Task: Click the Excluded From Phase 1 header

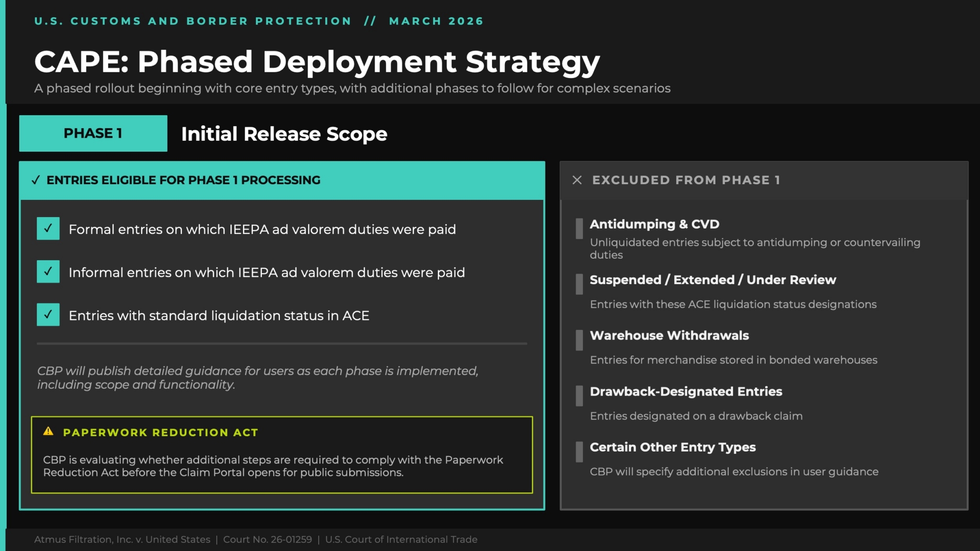Action: (686, 180)
